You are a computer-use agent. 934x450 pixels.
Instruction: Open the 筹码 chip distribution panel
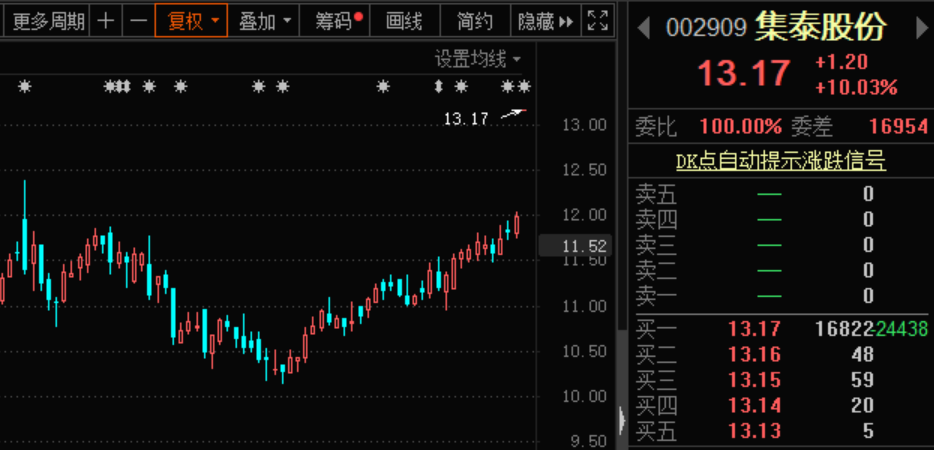335,21
